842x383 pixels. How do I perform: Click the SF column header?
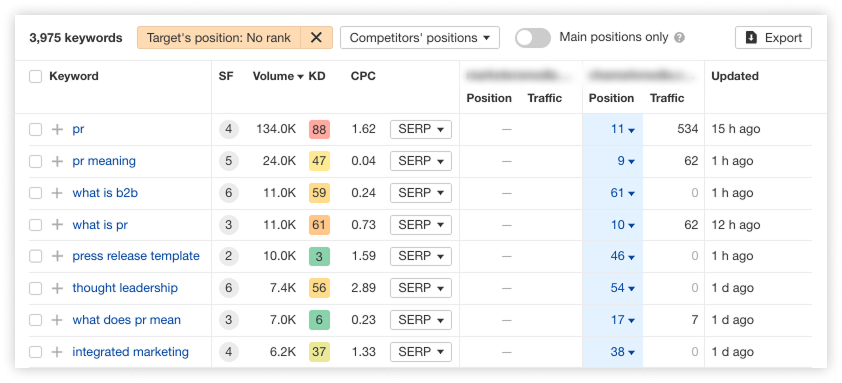[226, 76]
